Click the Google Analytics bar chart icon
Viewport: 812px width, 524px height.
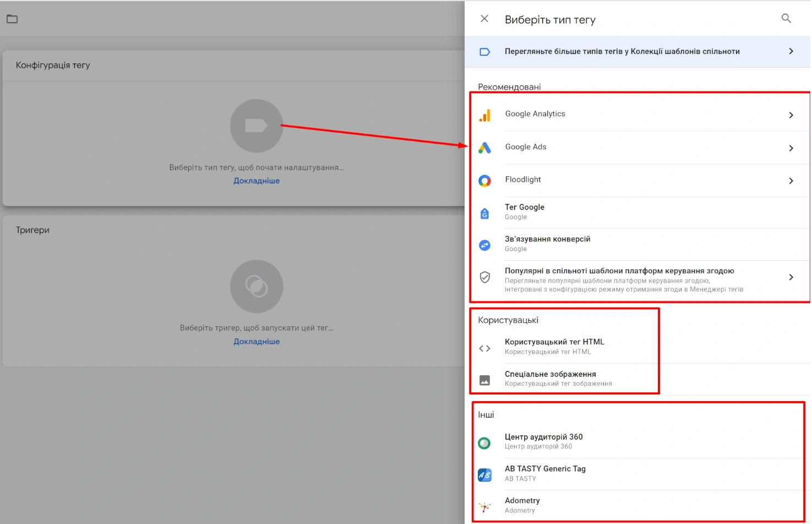pos(484,115)
